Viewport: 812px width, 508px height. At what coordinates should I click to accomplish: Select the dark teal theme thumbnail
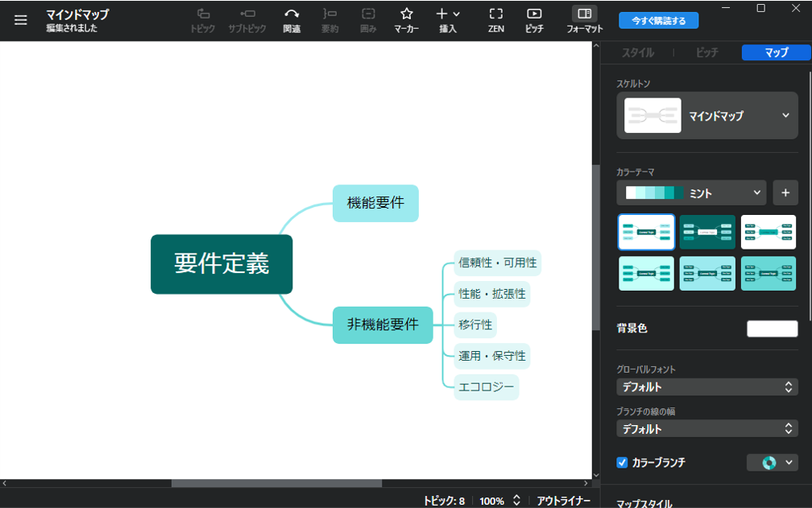(x=707, y=232)
